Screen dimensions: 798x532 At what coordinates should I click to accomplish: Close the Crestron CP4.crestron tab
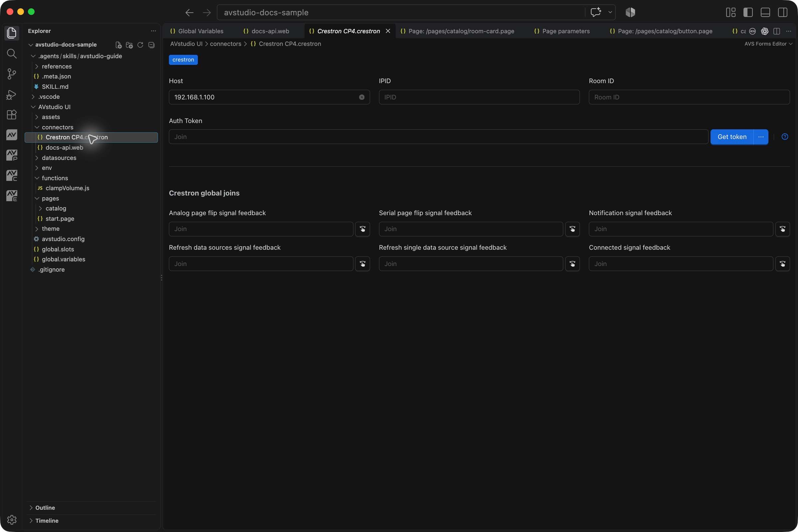388,31
